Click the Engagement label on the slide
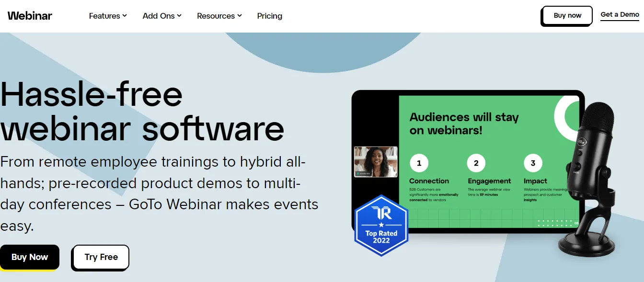Image resolution: width=644 pixels, height=282 pixels. tap(489, 181)
